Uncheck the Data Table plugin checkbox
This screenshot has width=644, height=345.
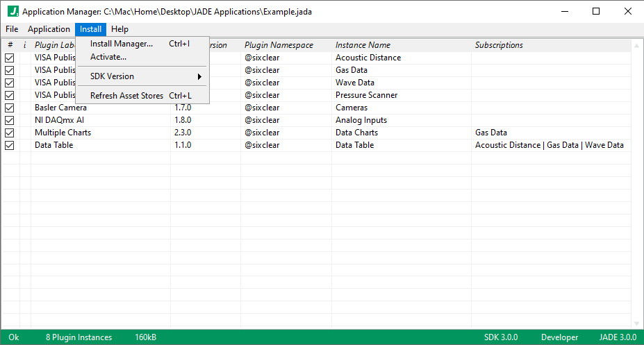10,146
